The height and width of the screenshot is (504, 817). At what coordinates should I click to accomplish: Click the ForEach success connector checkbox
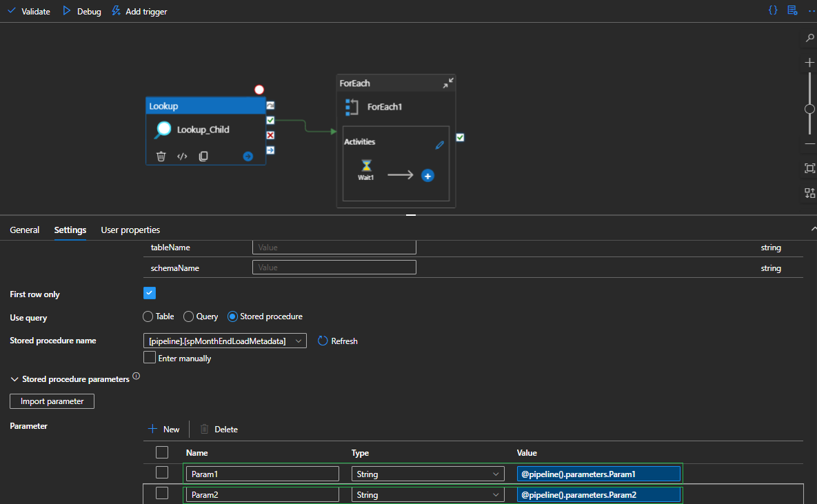tap(460, 138)
